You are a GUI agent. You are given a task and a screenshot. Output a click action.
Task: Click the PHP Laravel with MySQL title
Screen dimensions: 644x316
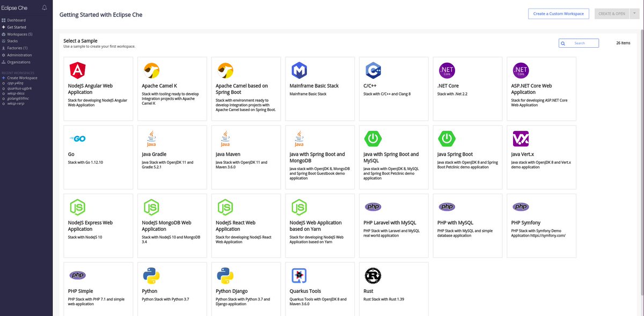coord(390,223)
